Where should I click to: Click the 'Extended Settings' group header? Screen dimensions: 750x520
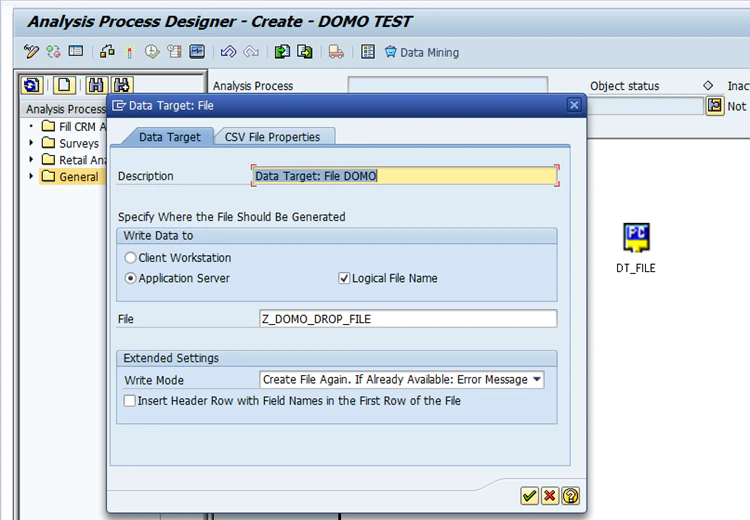point(337,358)
